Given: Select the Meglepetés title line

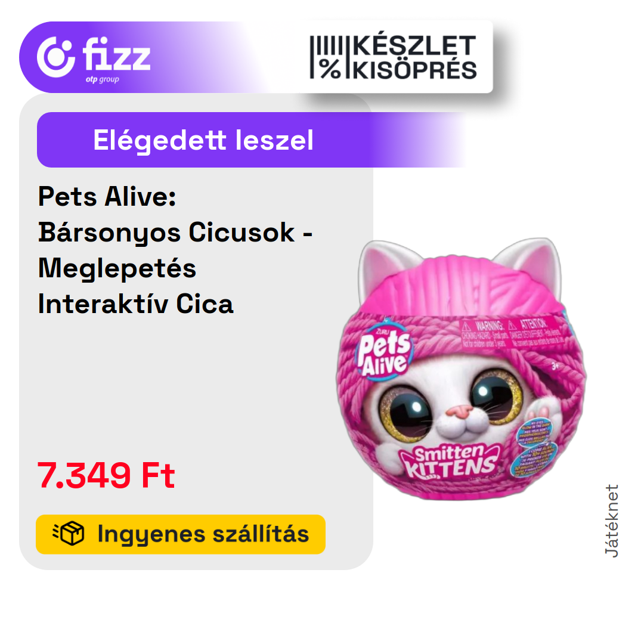Looking at the screenshot, I should click(117, 268).
